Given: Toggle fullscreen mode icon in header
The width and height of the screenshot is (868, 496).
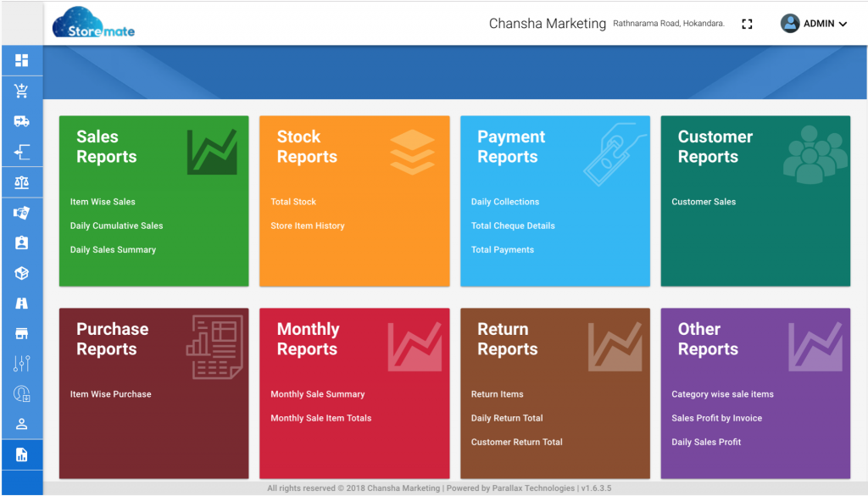Looking at the screenshot, I should 748,24.
